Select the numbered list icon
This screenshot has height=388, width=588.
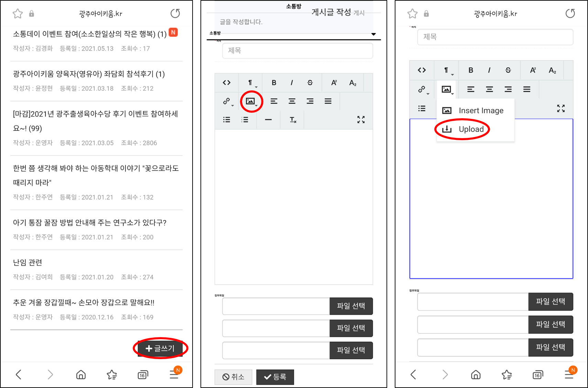pyautogui.click(x=244, y=120)
